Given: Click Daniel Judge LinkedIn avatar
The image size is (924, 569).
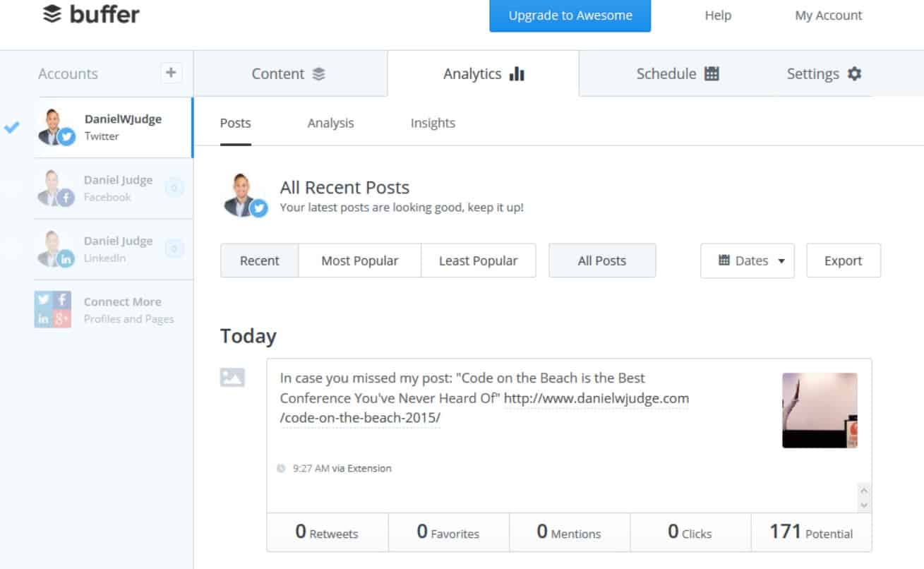Looking at the screenshot, I should click(x=56, y=249).
